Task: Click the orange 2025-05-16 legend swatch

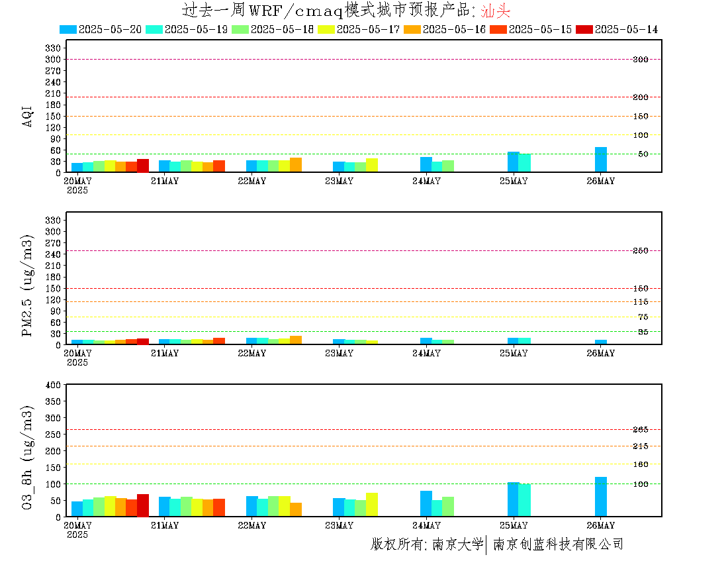Action: coord(412,29)
